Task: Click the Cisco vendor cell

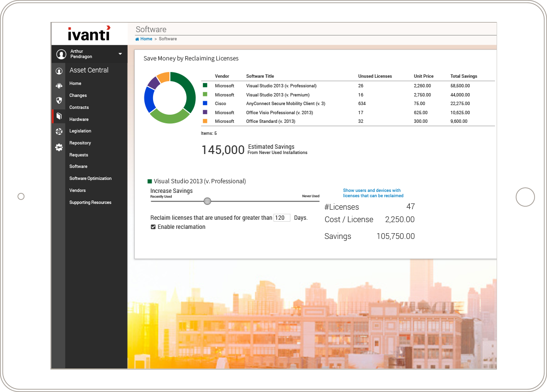Action: coord(220,104)
